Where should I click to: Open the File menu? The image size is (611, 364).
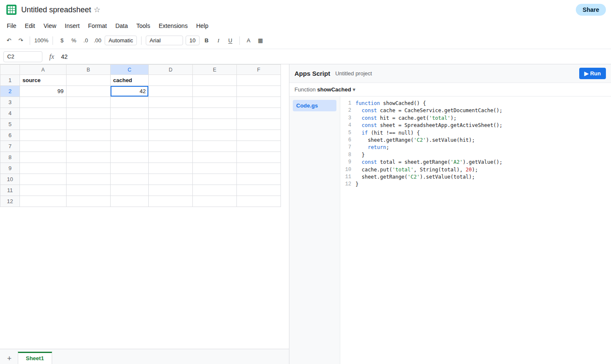pos(11,26)
